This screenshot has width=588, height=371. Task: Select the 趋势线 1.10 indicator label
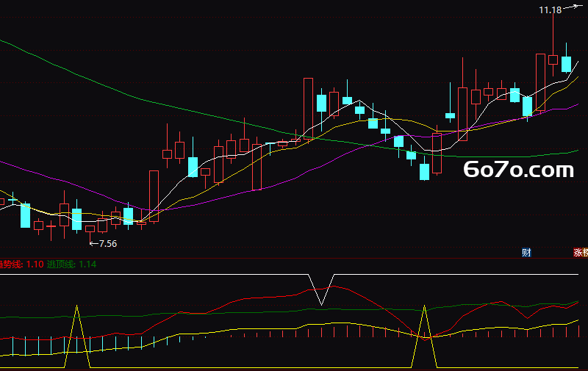pyautogui.click(x=22, y=264)
